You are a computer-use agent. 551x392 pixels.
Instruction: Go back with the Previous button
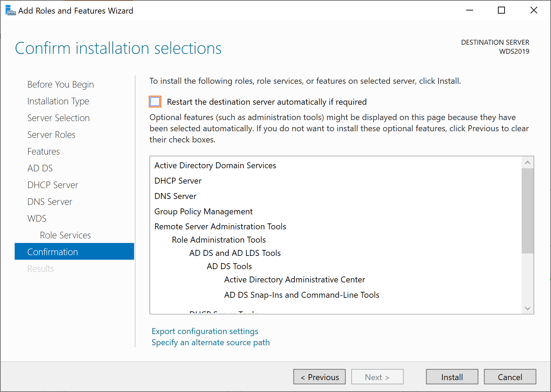pyautogui.click(x=319, y=377)
